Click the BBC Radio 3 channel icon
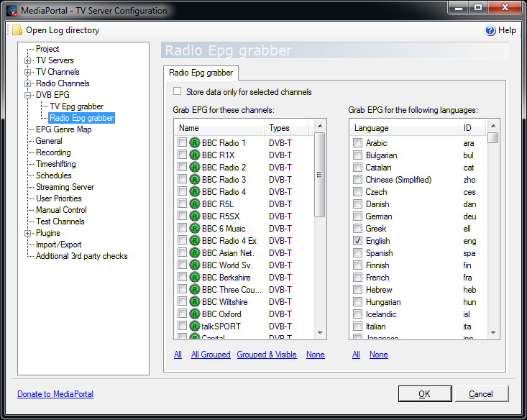This screenshot has height=420, width=527. coord(195,180)
